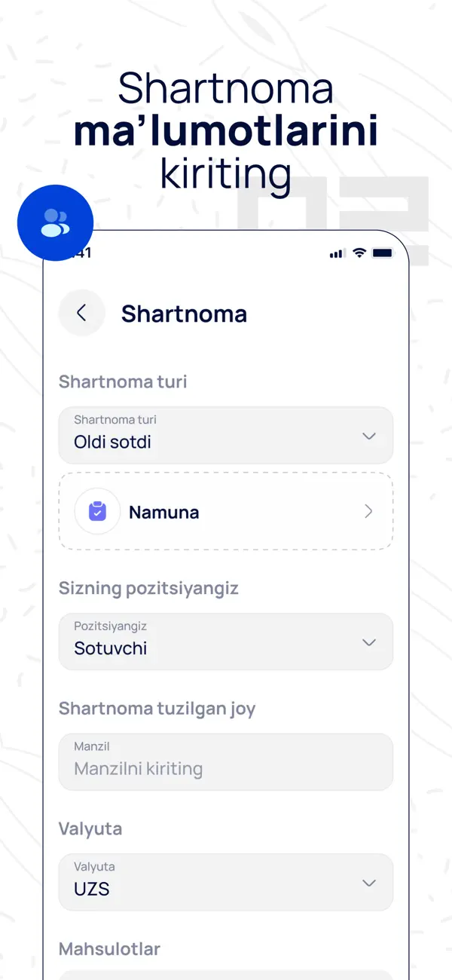Click the Sizning pozitsiyangiz section label
Screen dimensions: 452x980
click(x=148, y=588)
